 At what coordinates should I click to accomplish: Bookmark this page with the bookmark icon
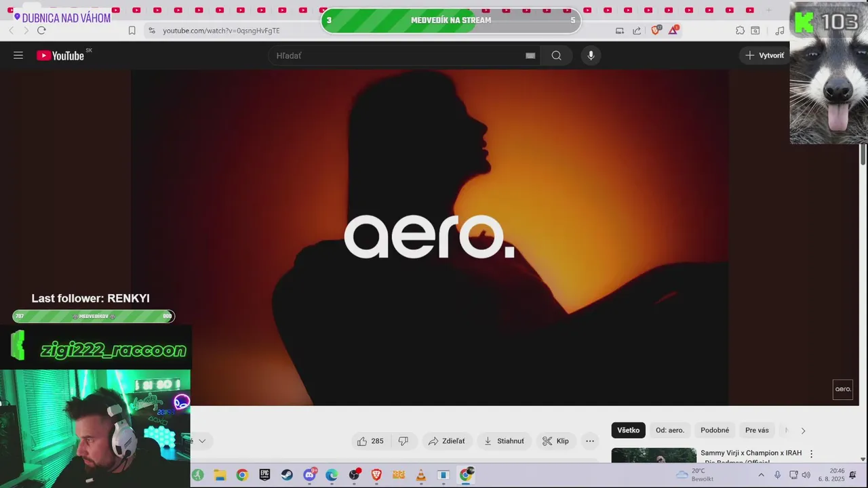(132, 30)
